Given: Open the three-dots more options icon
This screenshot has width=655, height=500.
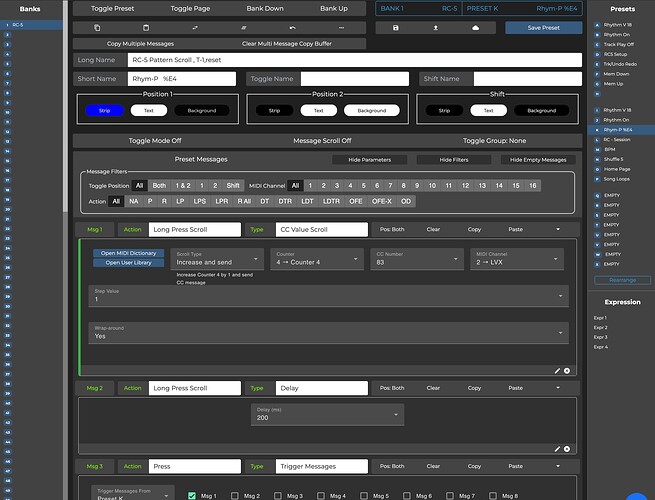Looking at the screenshot, I should tap(341, 28).
